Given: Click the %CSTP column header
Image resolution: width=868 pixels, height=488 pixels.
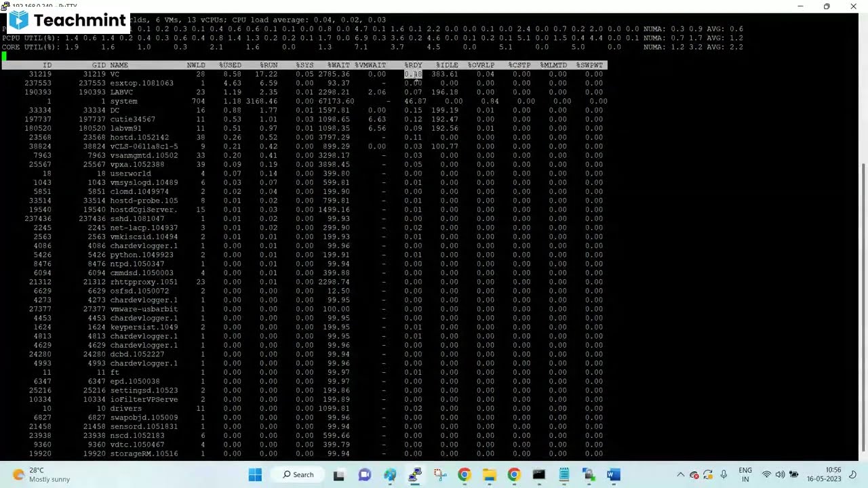Looking at the screenshot, I should coord(519,65).
